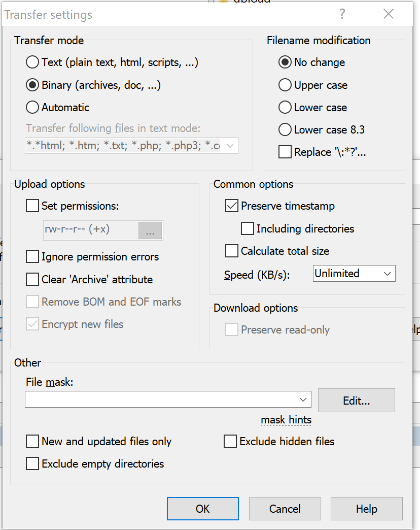Check Exclude hidden files
This screenshot has height=530, width=420.
(230, 442)
